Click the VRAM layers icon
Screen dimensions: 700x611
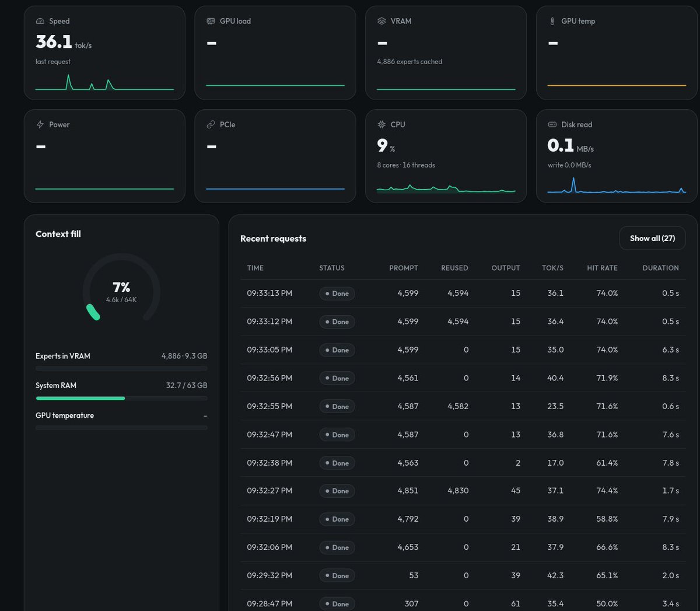[x=381, y=21]
